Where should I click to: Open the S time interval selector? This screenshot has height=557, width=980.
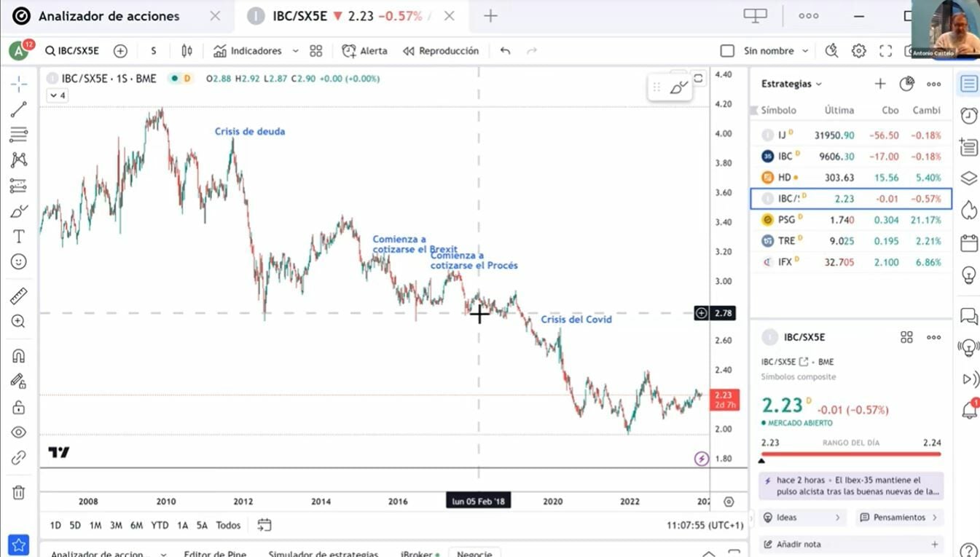pyautogui.click(x=154, y=51)
